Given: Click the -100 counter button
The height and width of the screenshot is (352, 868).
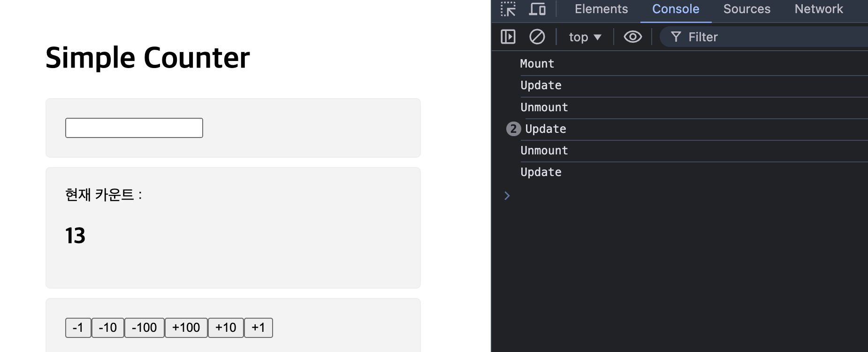Looking at the screenshot, I should tap(144, 328).
